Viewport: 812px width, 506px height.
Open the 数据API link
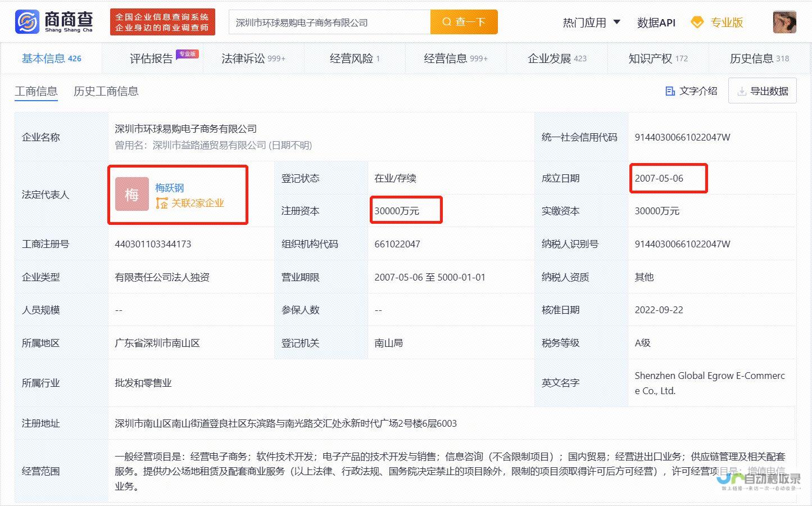tap(656, 22)
